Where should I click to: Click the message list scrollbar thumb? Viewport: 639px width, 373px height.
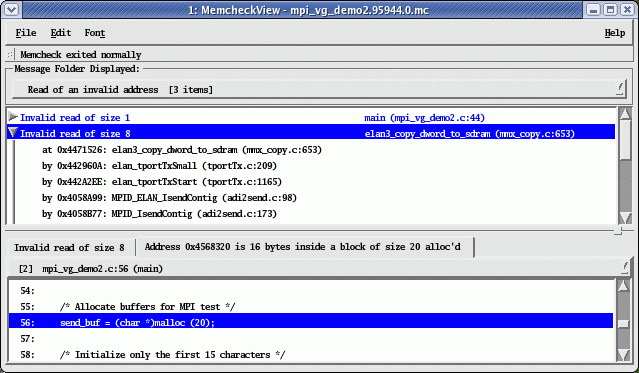pos(625,140)
